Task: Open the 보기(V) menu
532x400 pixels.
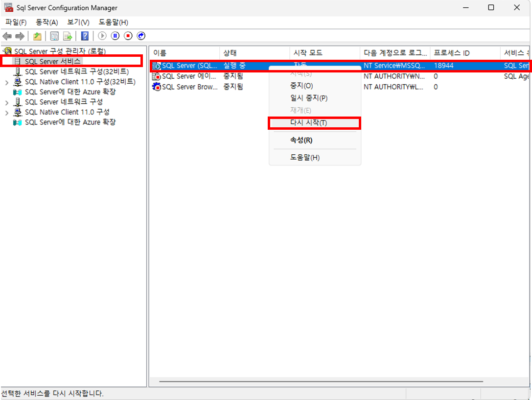Action: pos(78,23)
